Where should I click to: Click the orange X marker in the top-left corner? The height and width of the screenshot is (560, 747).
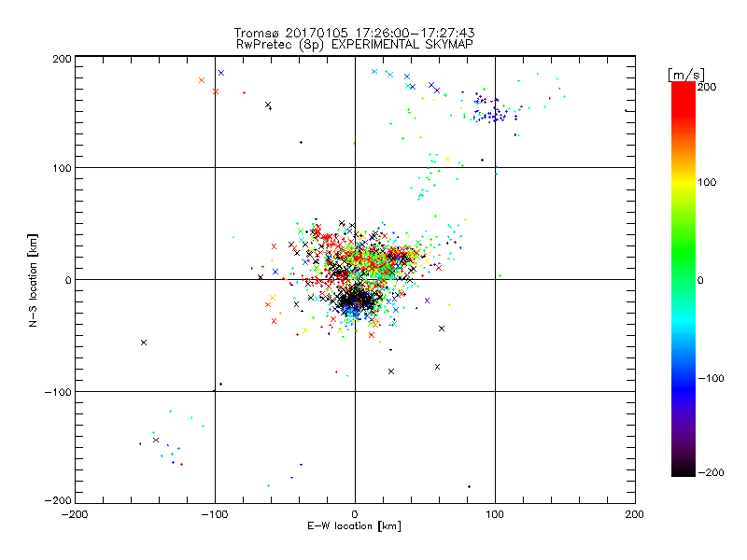(202, 80)
